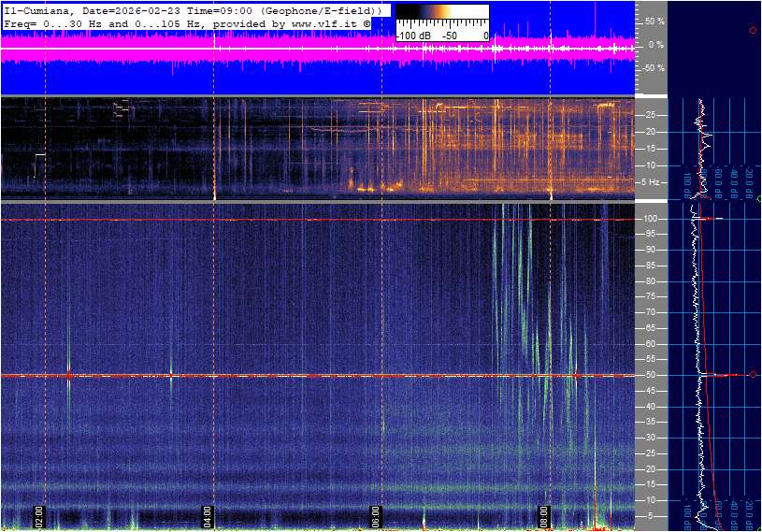Click the -100 dB scale label
The image size is (762, 532).
point(412,35)
